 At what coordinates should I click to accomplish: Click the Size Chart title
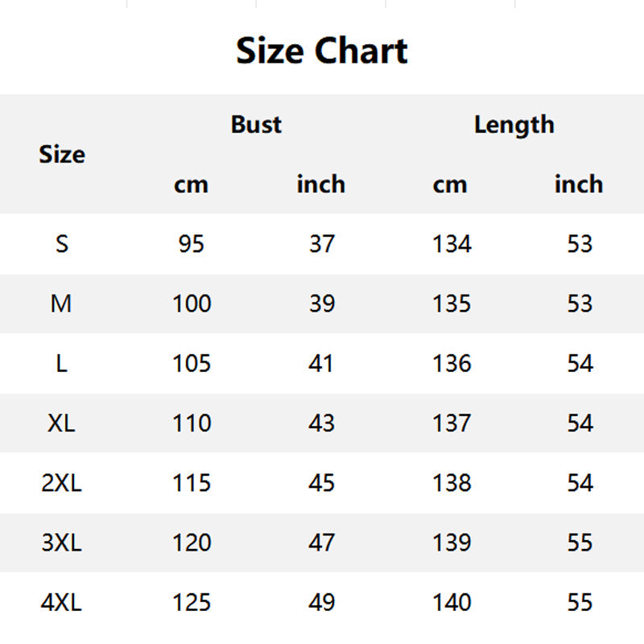coord(322,51)
